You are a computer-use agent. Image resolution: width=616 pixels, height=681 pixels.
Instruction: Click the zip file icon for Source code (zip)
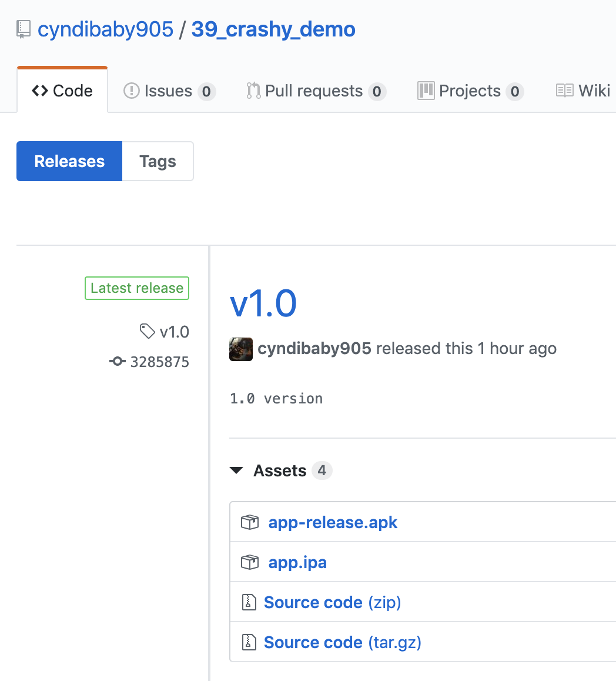point(249,602)
